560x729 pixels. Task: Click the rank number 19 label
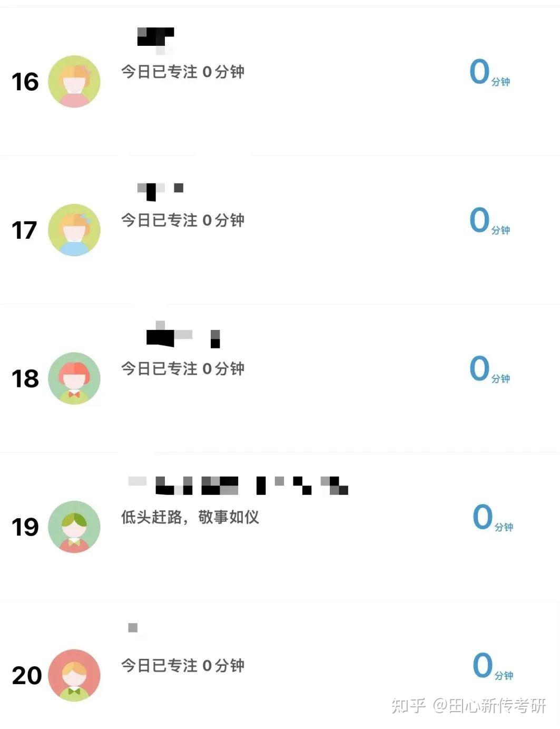[x=25, y=527]
